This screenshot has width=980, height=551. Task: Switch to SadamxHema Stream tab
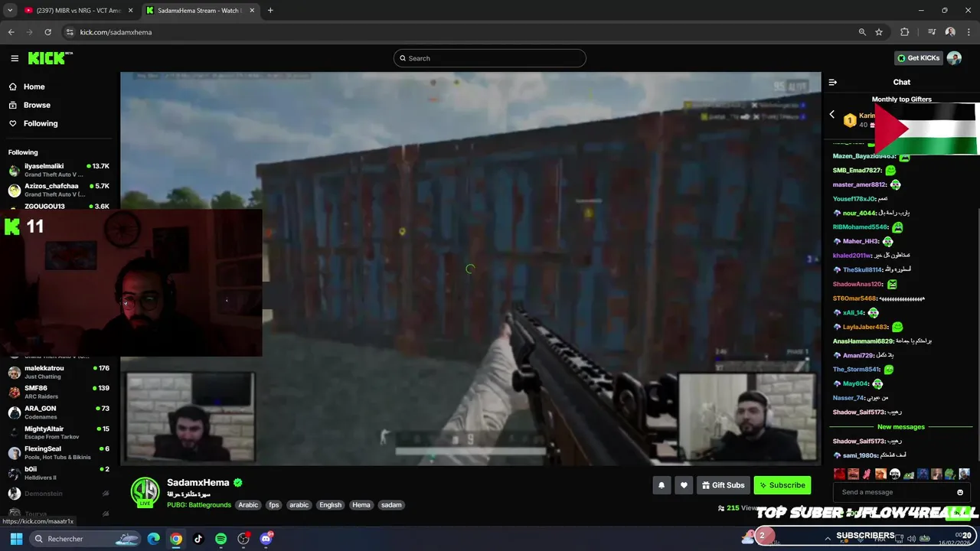click(x=199, y=11)
